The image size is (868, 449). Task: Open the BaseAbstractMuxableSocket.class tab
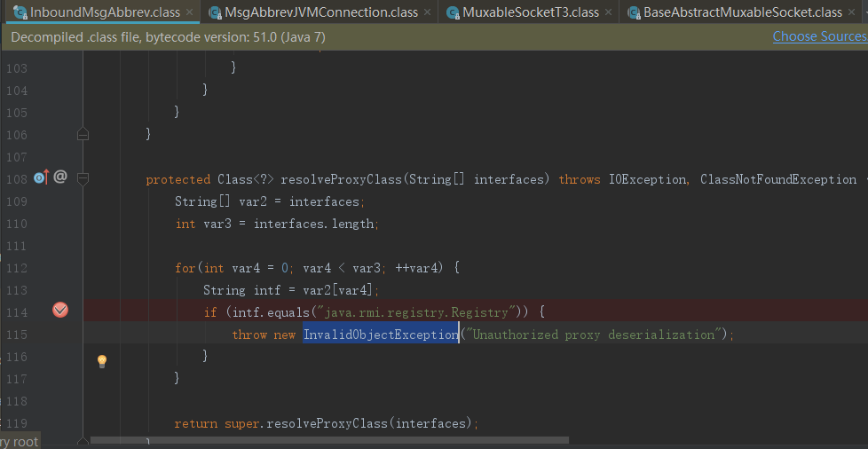coord(742,12)
